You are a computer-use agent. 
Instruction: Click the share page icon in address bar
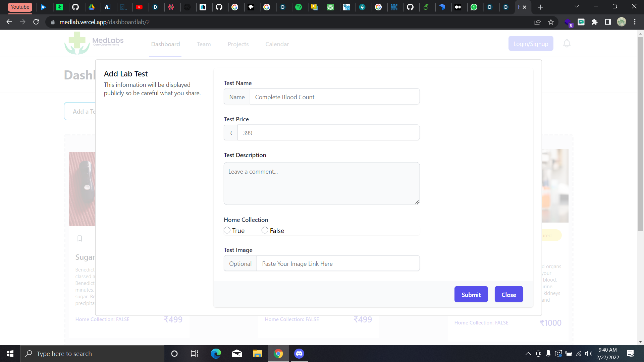point(537,22)
